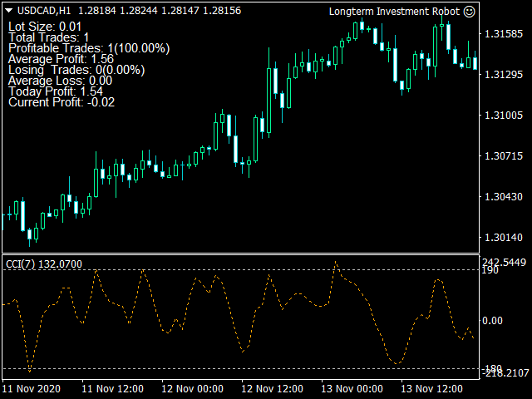Screen dimensions: 532x399
Task: Click the '12 Nov 00:00' time axis label
Action: [192, 388]
